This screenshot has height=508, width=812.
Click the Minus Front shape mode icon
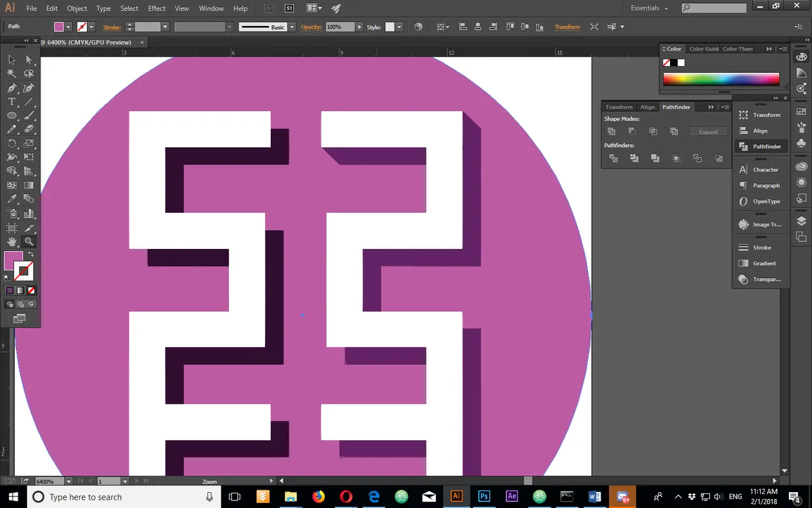632,131
